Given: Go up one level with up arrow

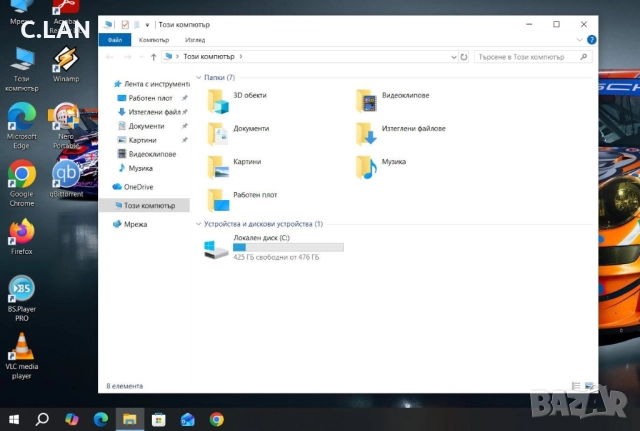Looking at the screenshot, I should click(153, 57).
